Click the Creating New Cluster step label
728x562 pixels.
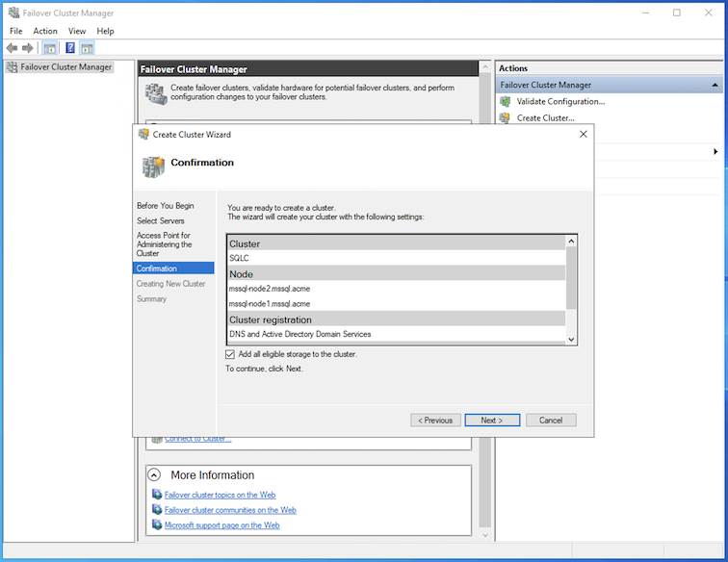[170, 284]
